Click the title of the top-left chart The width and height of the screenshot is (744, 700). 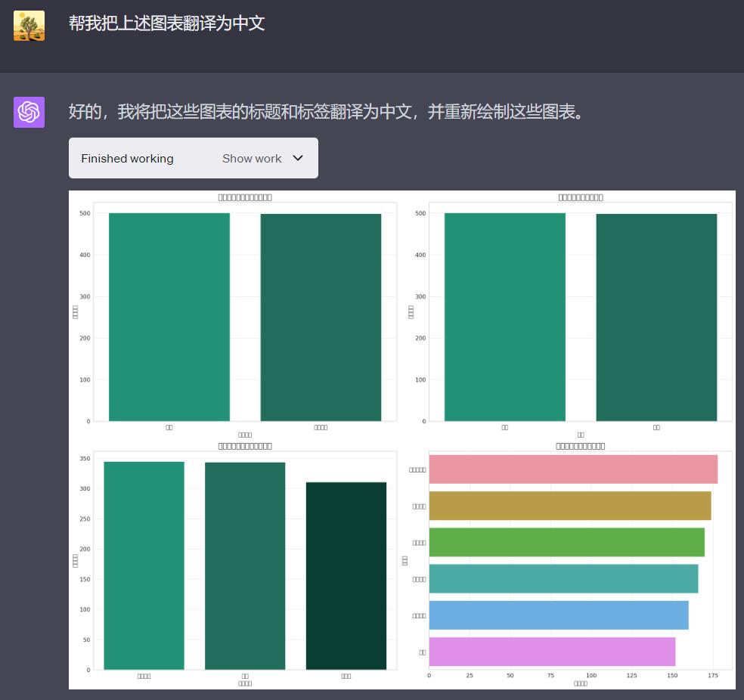tap(245, 197)
